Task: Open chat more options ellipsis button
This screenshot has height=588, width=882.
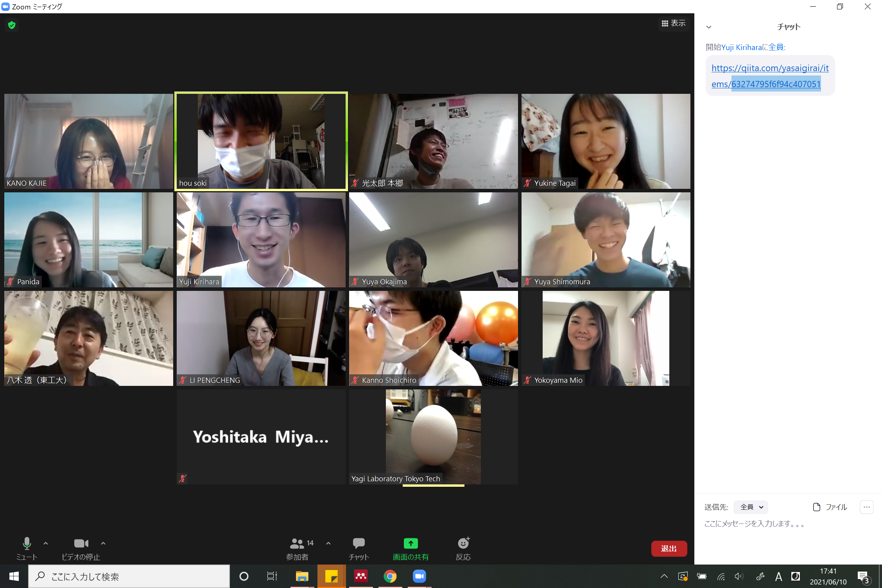Action: [866, 507]
